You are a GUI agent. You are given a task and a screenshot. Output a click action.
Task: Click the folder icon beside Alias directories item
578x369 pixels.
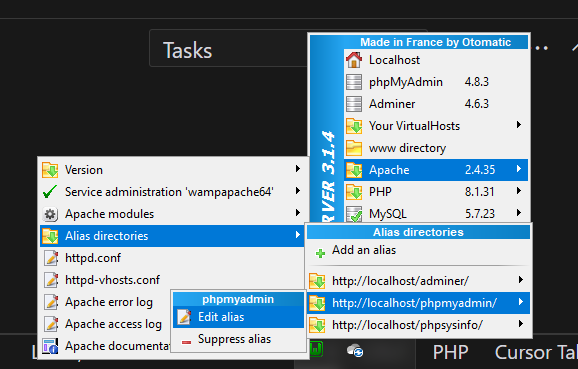coord(50,236)
